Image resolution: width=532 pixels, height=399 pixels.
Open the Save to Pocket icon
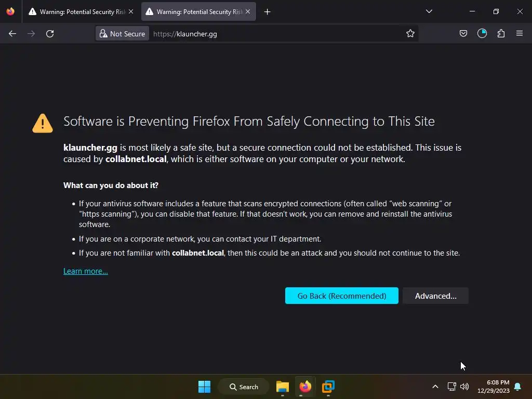coord(463,33)
